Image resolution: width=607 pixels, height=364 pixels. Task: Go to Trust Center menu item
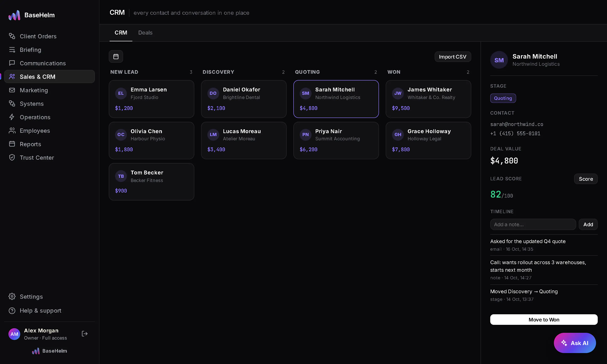tap(49, 158)
